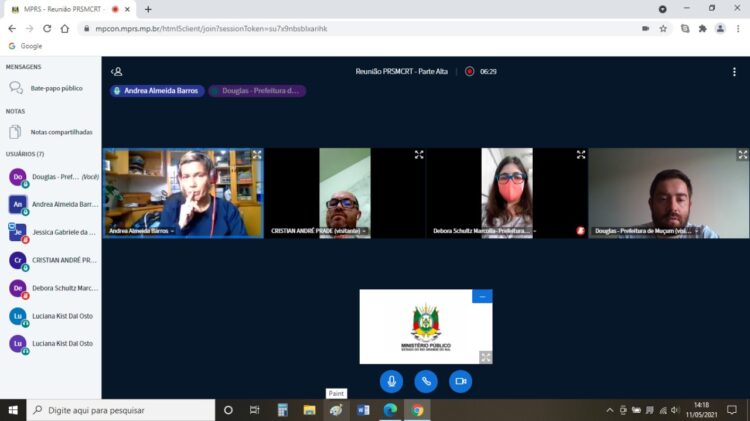Open Task View on taskbar
Screen dimensions: 750x421
pyautogui.click(x=254, y=410)
